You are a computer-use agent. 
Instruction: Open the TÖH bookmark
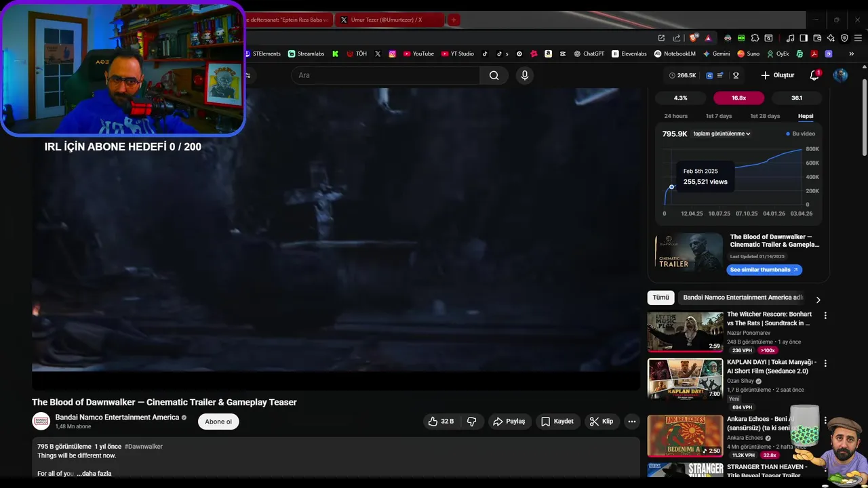pyautogui.click(x=357, y=54)
